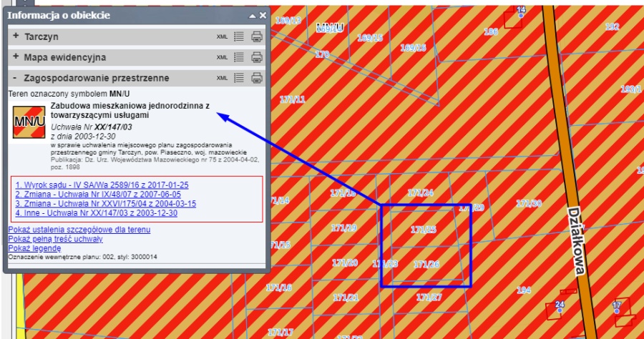Click list icon in Mapa ewidencyjna row
The image size is (644, 339).
[239, 57]
